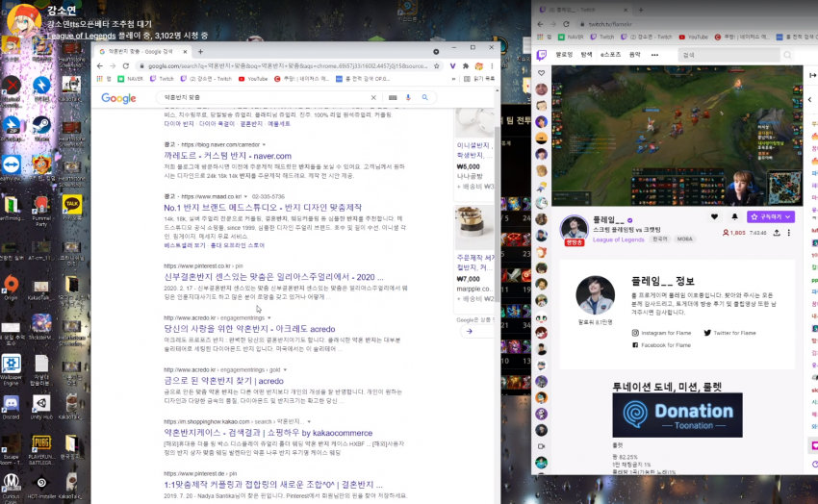Open TeamViewer desktop icon
This screenshot has height=504, width=818.
click(x=11, y=167)
